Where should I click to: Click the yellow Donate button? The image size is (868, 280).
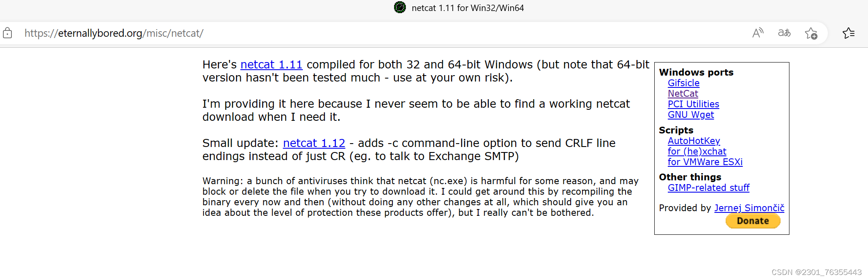[x=753, y=221]
